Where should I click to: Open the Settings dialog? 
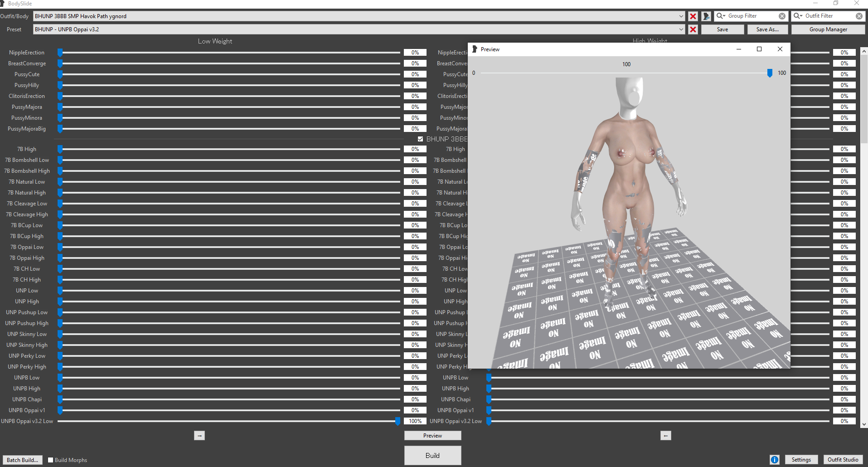(x=801, y=460)
